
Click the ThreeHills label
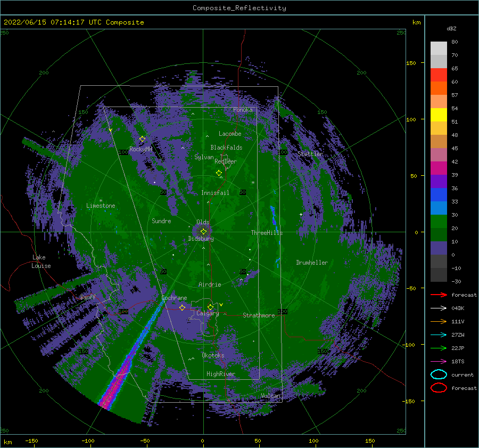(x=267, y=233)
